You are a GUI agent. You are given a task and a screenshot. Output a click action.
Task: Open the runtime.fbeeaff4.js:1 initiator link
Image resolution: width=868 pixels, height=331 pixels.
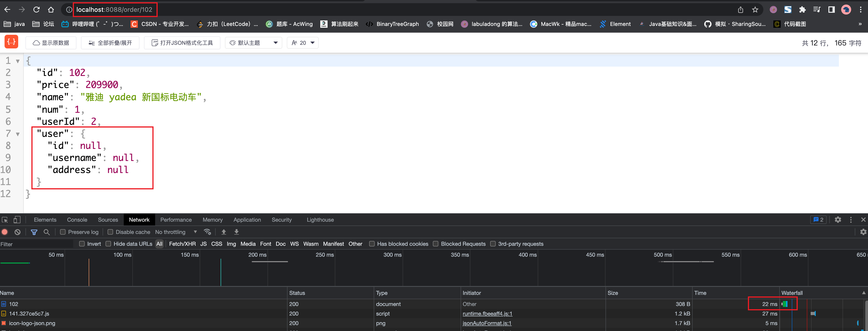(x=487, y=313)
